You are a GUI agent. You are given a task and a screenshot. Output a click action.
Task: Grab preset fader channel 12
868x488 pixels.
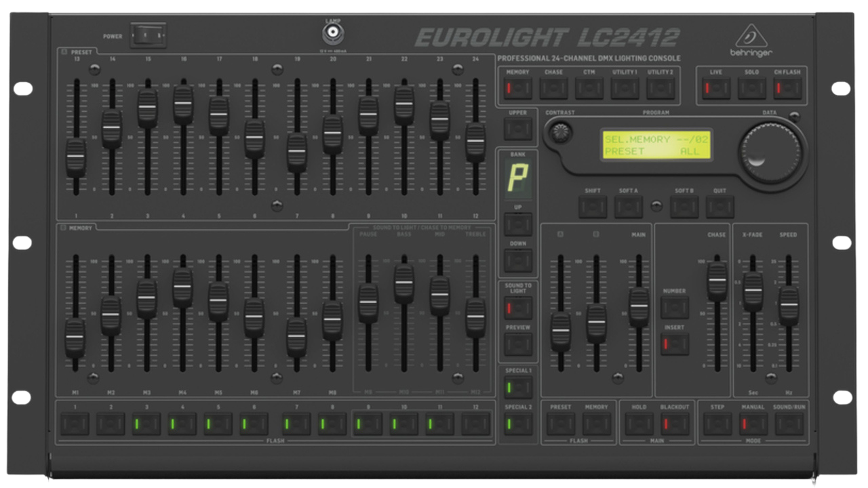point(475,142)
